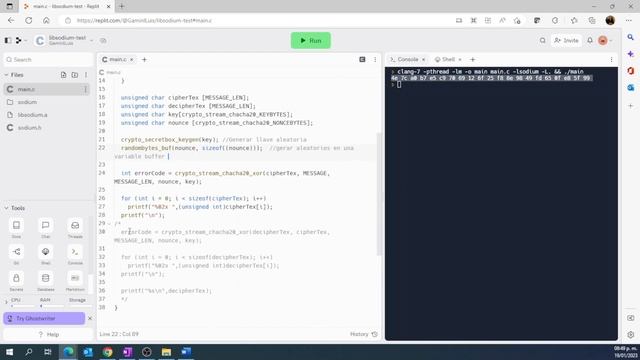Screen dimensions: 640x360
Task: Run the program with the Run button
Action: [311, 40]
